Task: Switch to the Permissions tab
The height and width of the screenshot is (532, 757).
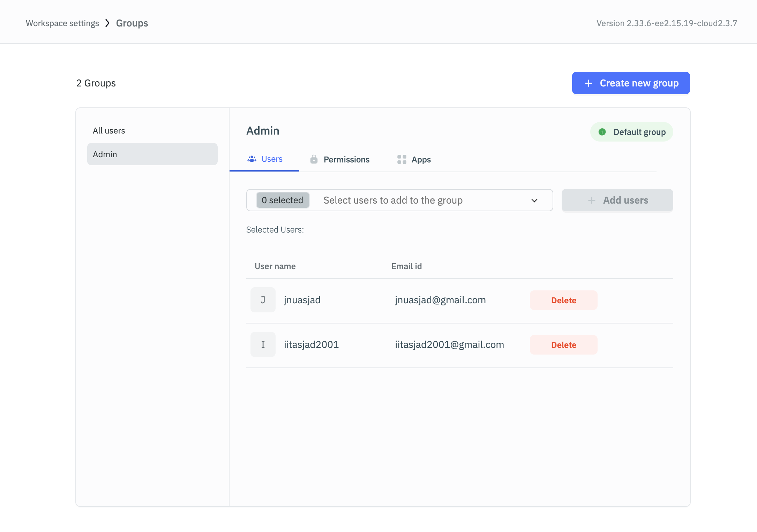Action: coord(346,160)
